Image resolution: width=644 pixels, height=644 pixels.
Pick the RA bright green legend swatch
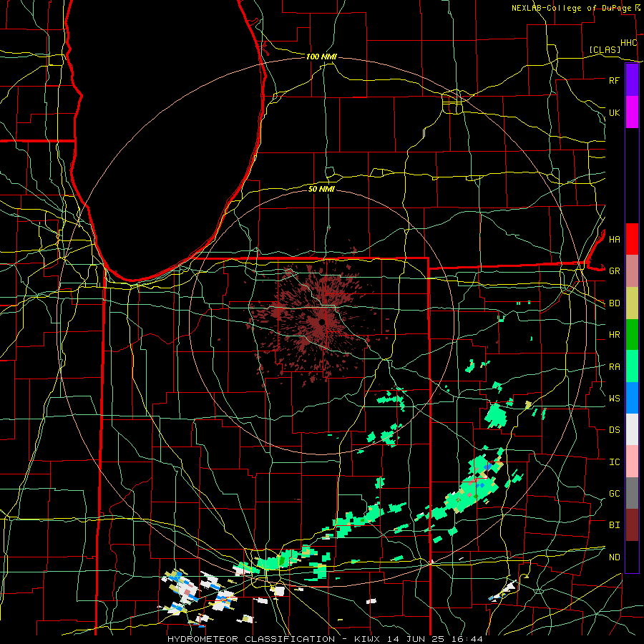tap(632, 366)
